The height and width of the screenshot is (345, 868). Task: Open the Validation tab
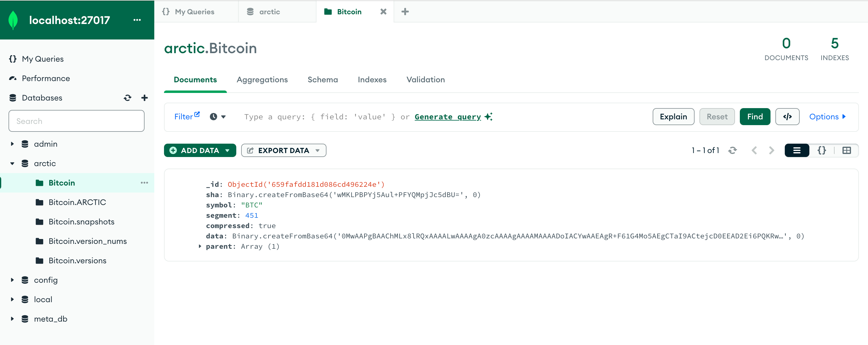(425, 80)
